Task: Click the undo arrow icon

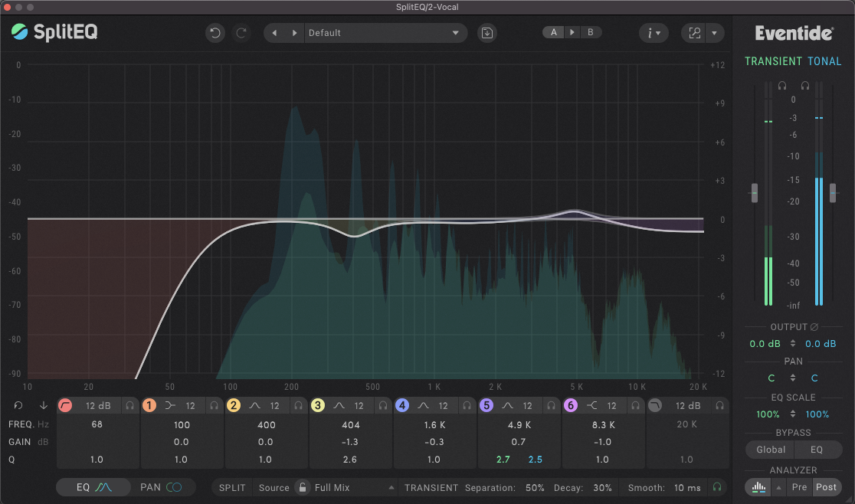Action: click(x=215, y=33)
